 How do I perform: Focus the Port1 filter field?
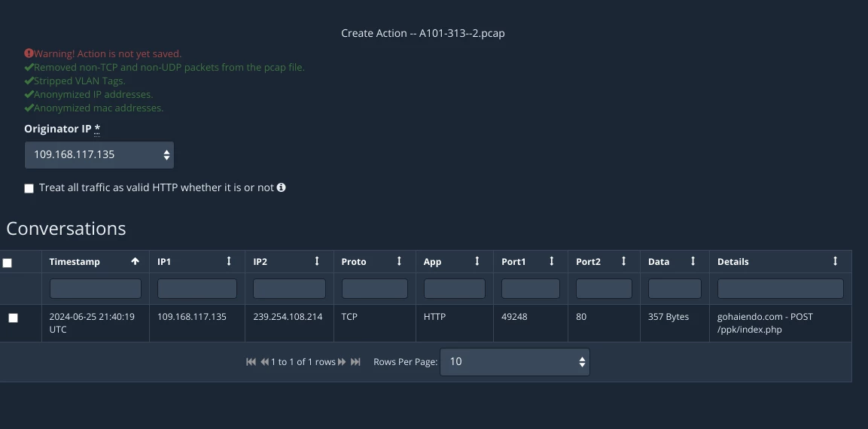click(x=530, y=289)
